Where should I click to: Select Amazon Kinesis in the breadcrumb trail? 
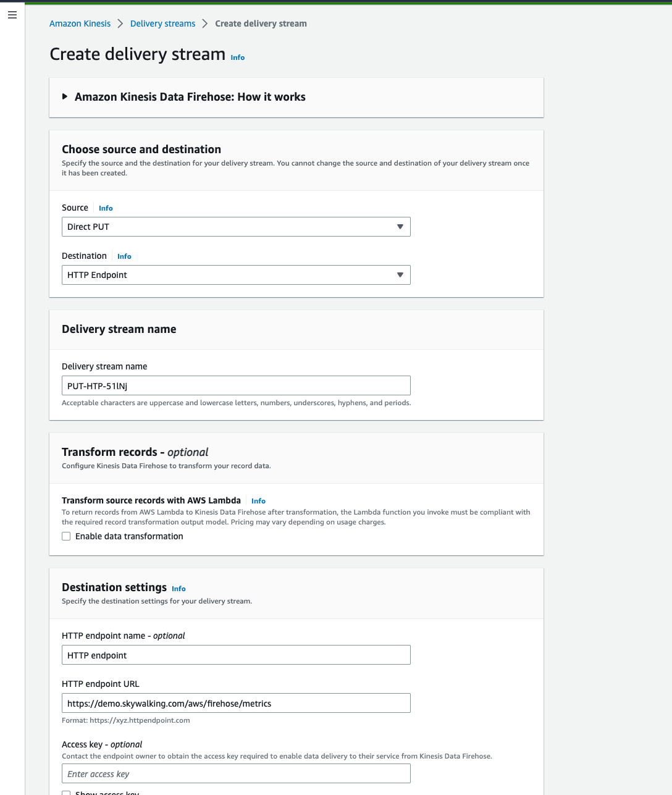(80, 23)
